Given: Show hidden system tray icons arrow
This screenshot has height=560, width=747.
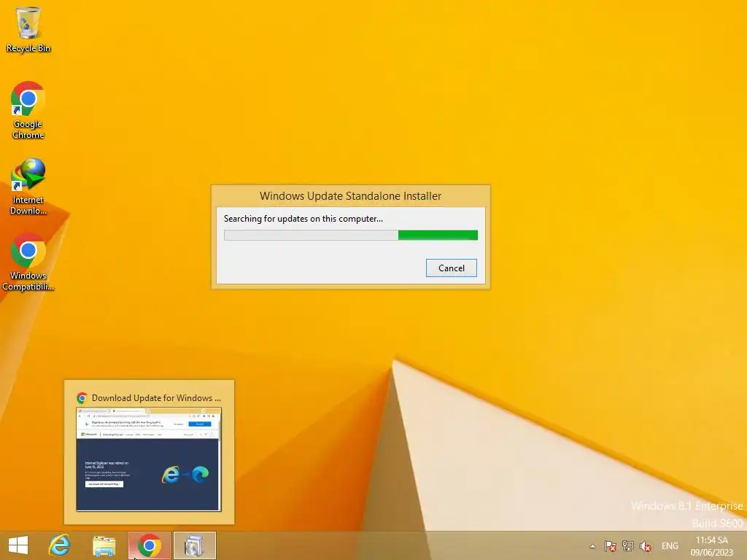Looking at the screenshot, I should 592,546.
